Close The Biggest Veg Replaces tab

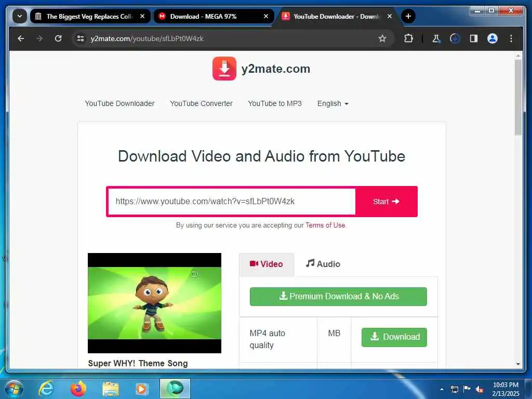coord(142,16)
